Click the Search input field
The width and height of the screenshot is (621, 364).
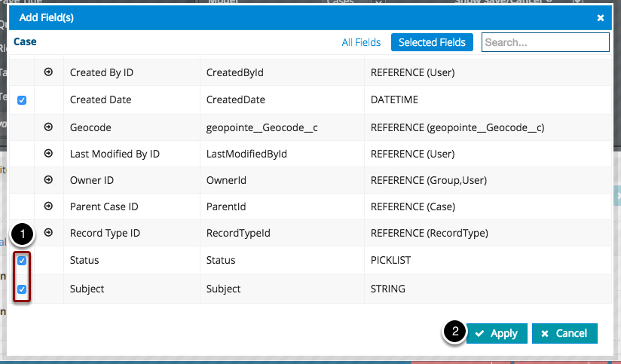(545, 42)
